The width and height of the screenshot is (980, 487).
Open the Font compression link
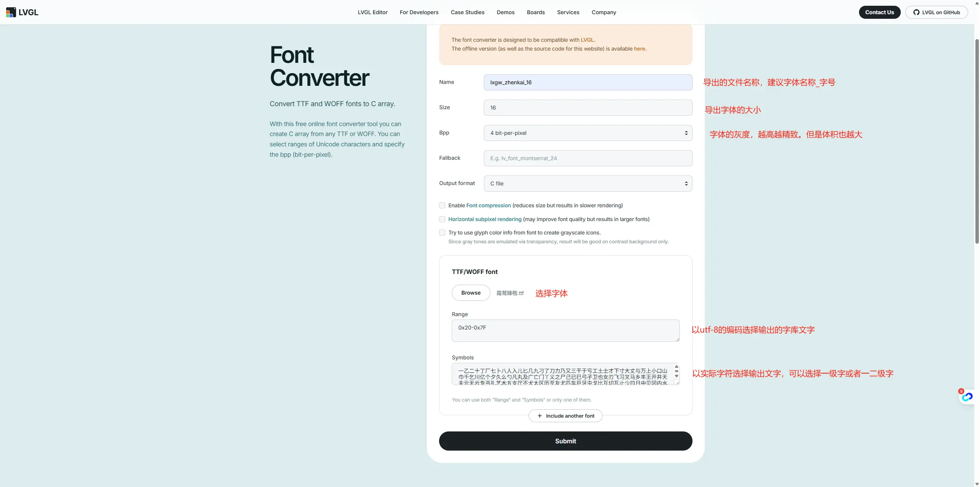click(488, 205)
